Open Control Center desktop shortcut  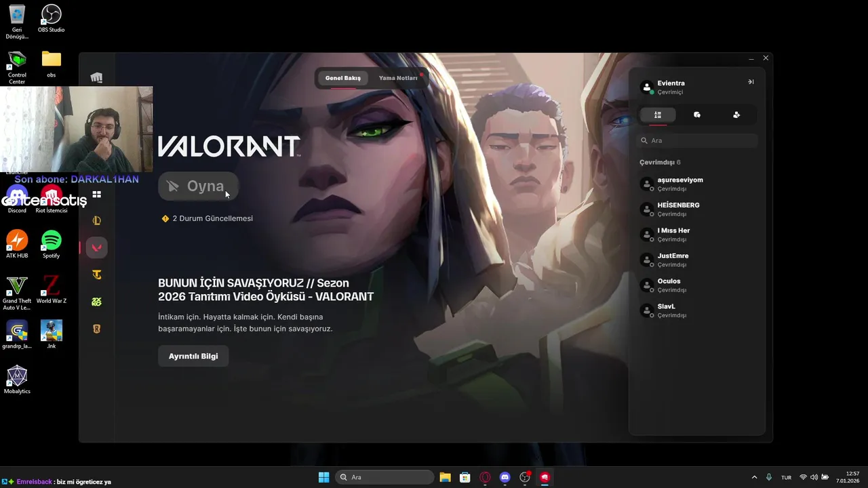coord(17,67)
